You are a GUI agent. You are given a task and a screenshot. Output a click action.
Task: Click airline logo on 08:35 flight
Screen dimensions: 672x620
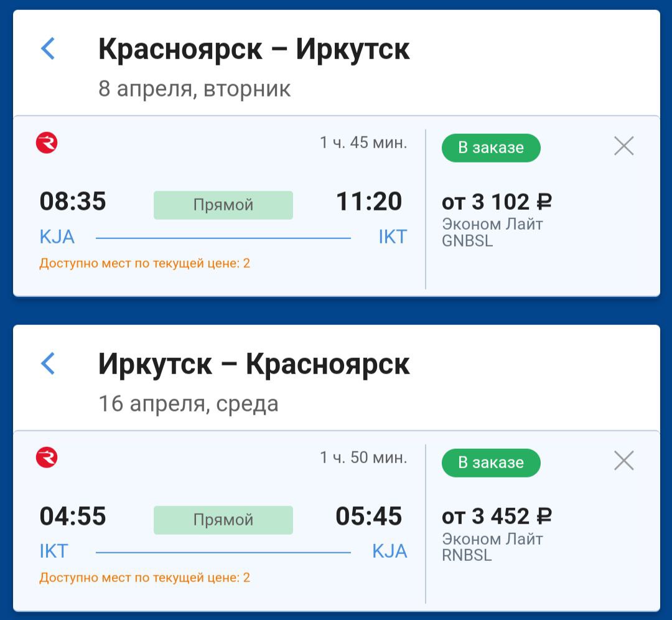[47, 144]
